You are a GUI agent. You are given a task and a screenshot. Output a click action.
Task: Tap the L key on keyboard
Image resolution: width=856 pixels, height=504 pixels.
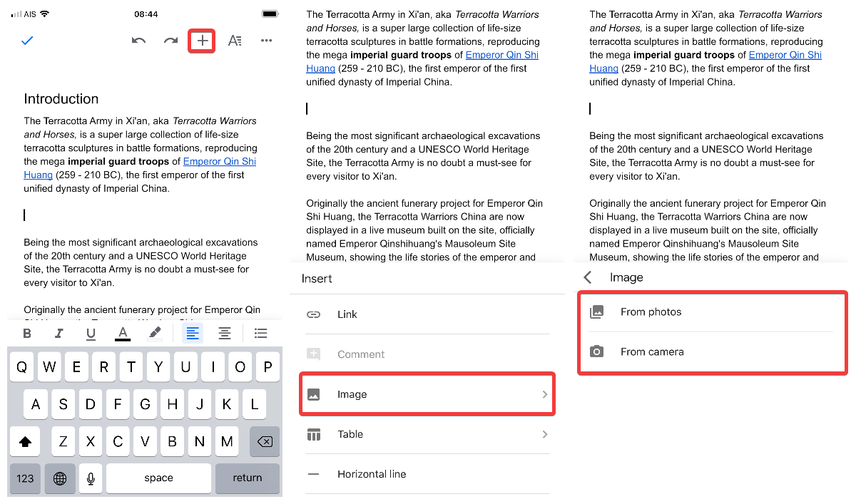[x=254, y=404]
